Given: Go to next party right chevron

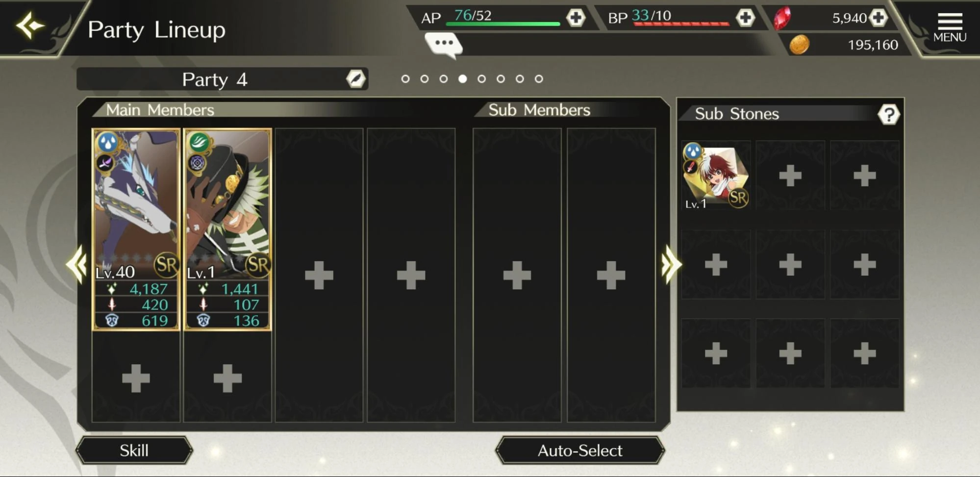Looking at the screenshot, I should tap(671, 265).
